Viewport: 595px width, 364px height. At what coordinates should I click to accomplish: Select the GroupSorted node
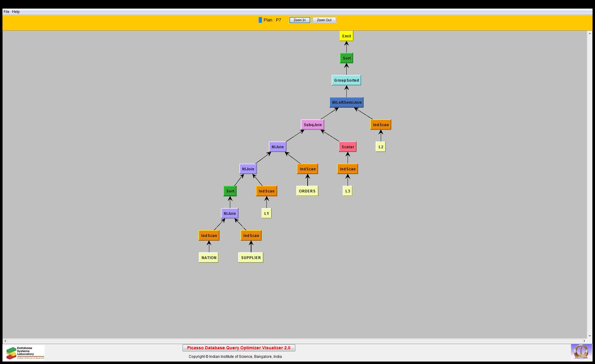pos(346,80)
